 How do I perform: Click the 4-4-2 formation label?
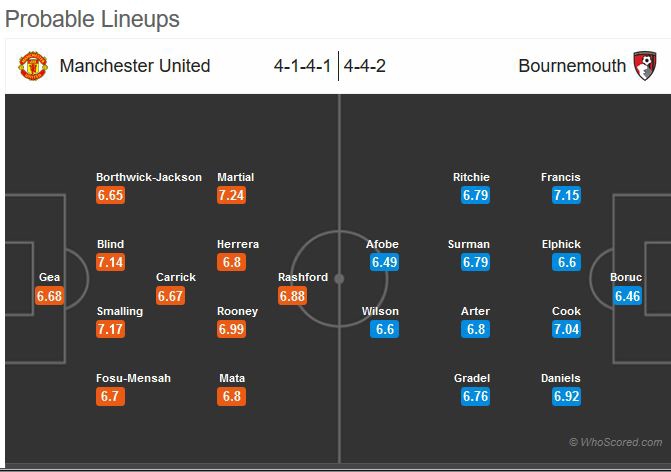click(x=365, y=66)
